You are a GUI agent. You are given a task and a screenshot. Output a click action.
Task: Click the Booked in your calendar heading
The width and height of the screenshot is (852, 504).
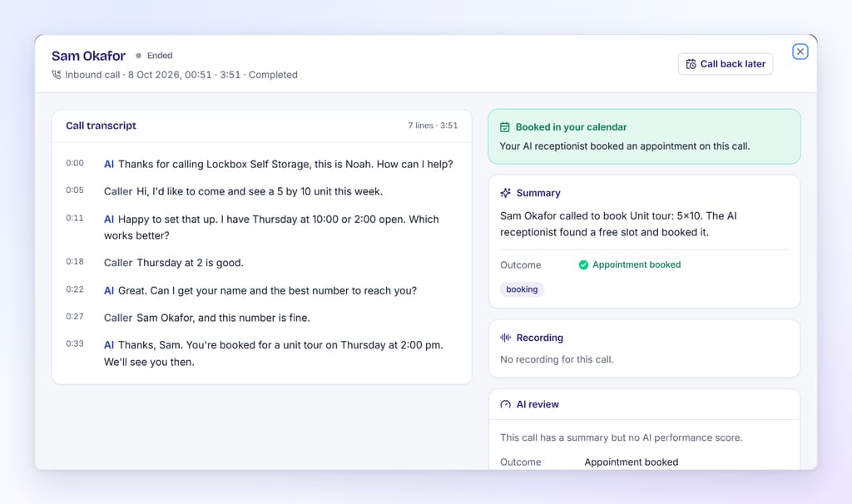571,127
